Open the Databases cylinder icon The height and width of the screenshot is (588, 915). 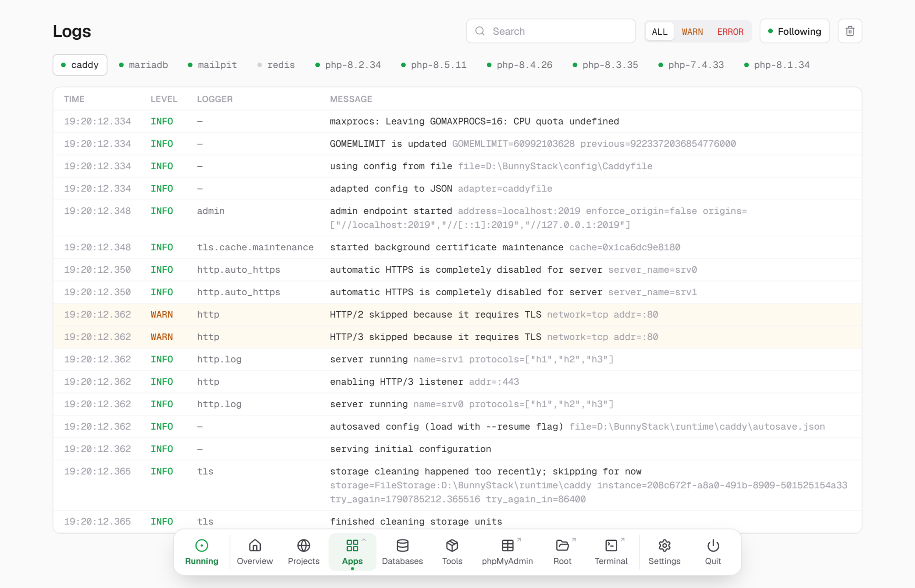(x=403, y=545)
